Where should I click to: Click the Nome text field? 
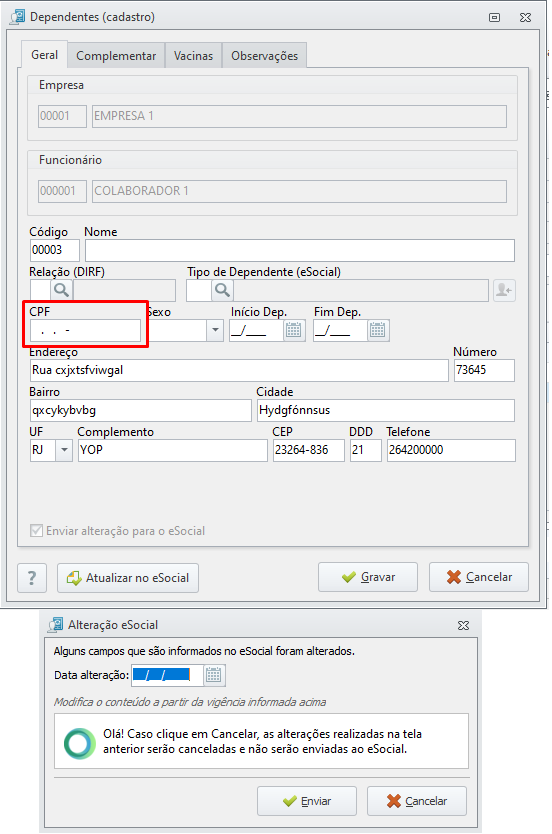[x=300, y=251]
